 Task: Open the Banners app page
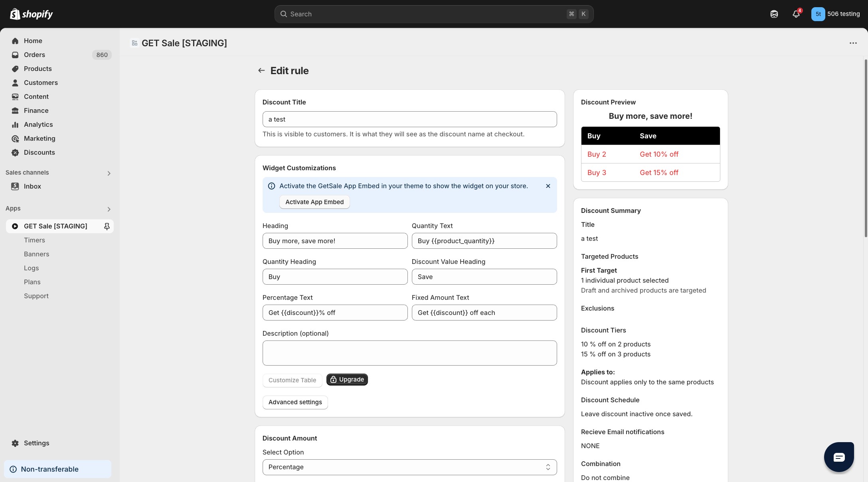click(x=36, y=254)
